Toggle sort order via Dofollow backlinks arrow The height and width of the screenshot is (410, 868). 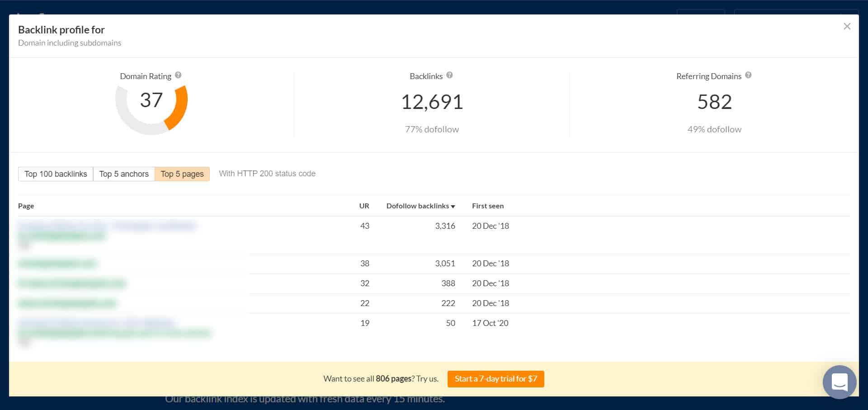click(x=453, y=206)
